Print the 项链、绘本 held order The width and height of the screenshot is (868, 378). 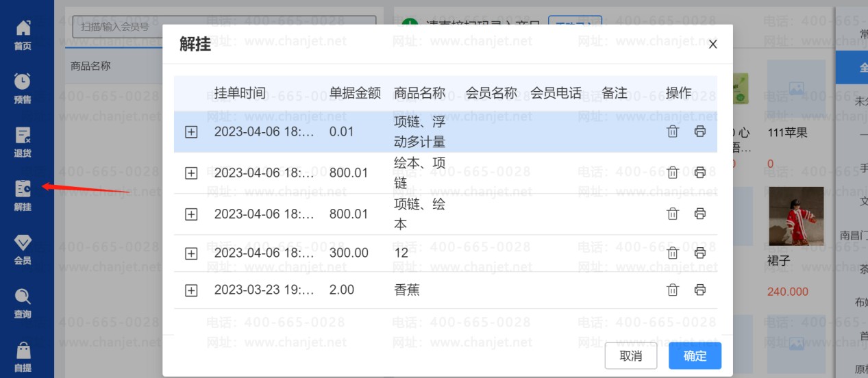[x=699, y=214]
